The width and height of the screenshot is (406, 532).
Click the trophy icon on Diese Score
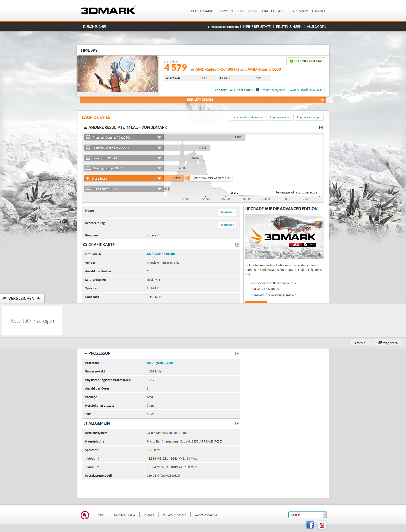(88, 178)
